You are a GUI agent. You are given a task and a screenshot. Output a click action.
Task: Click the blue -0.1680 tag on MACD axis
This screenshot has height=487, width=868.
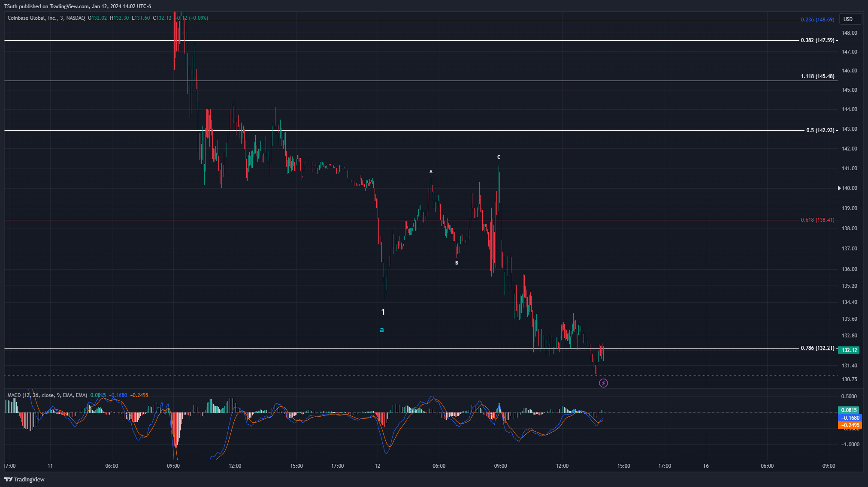point(850,418)
